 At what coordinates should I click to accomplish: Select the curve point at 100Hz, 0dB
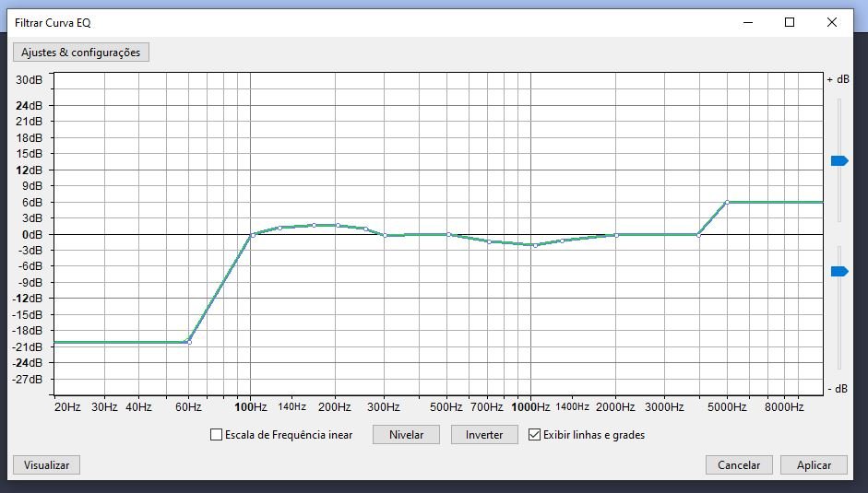[x=253, y=235]
